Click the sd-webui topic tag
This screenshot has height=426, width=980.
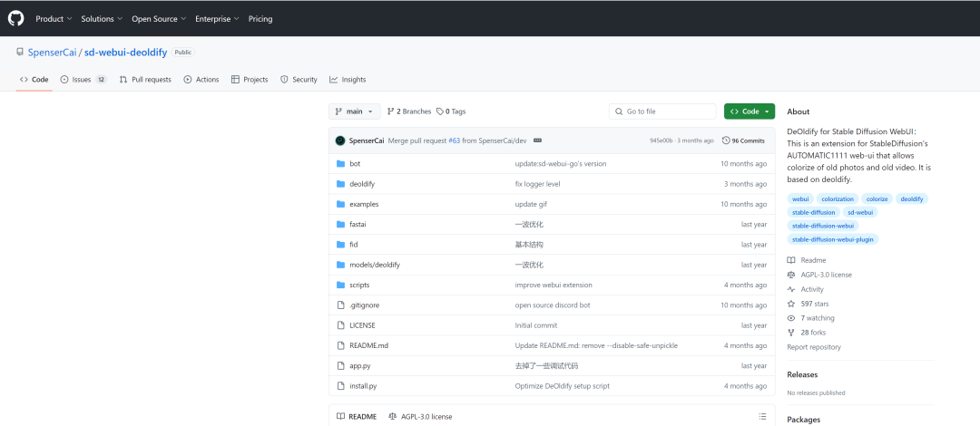860,212
